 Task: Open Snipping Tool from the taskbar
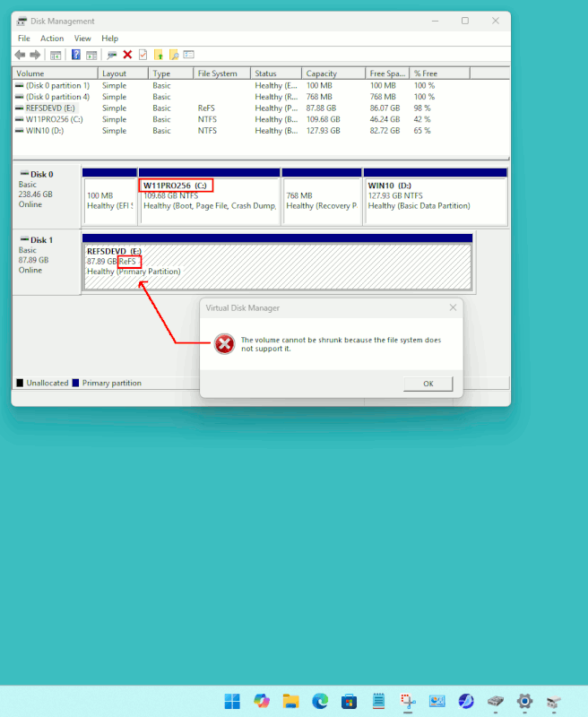point(408,701)
